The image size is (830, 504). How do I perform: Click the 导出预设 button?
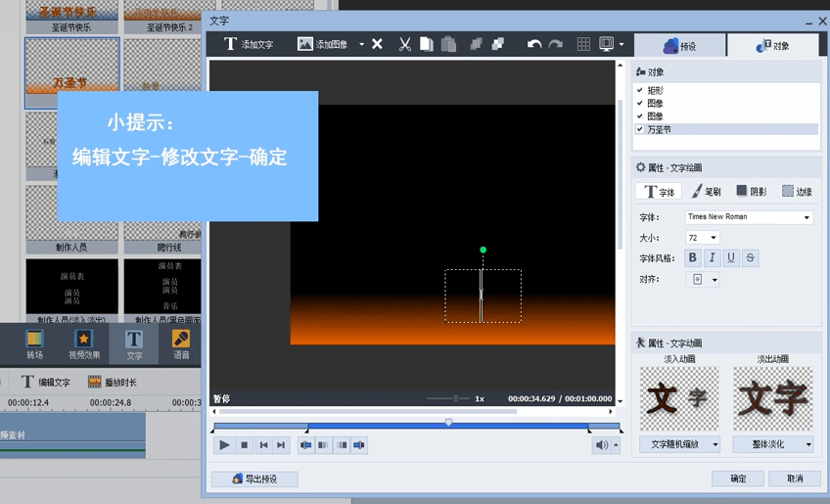pyautogui.click(x=254, y=479)
